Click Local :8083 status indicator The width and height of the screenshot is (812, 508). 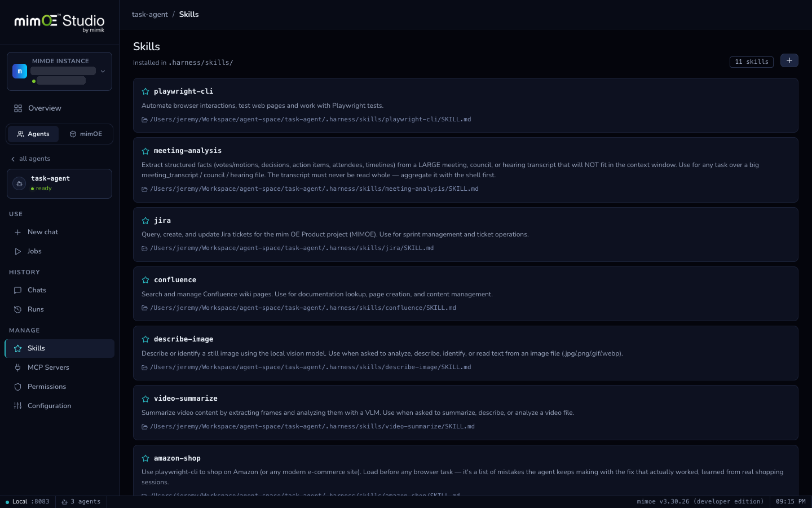click(x=27, y=501)
